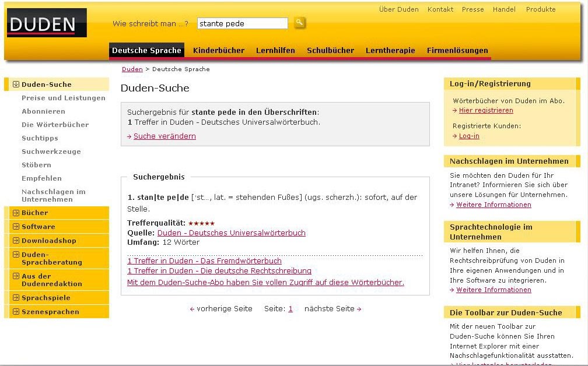Open the Über Duden link
The width and height of the screenshot is (588, 366).
(398, 9)
